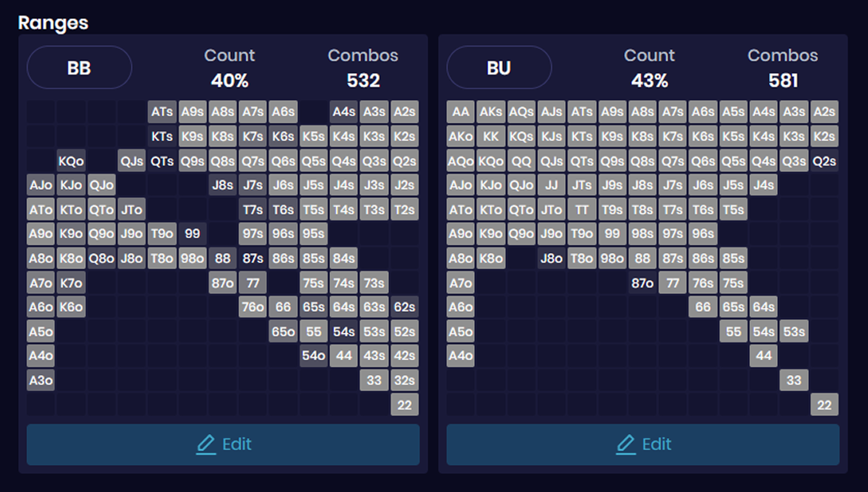
Task: Toggle the 99 cell in BB range
Action: click(x=192, y=234)
